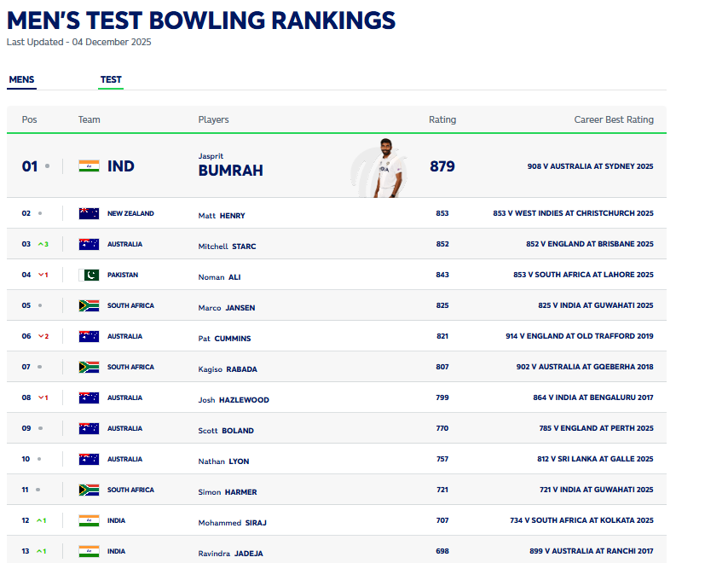Open Kagiso Rabada's profile
Screen dimensions: 728x563
tap(228, 369)
